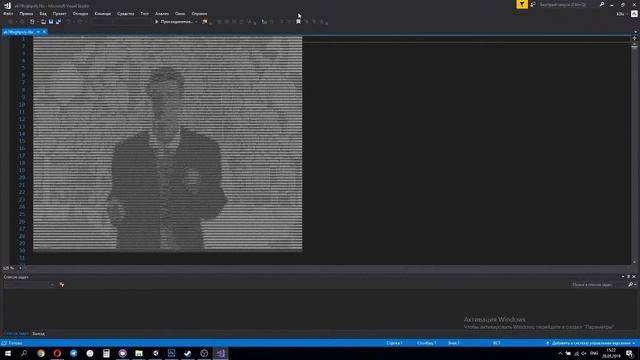Open the Анализ menu
Image resolution: width=640 pixels, height=360 pixels.
click(x=162, y=13)
